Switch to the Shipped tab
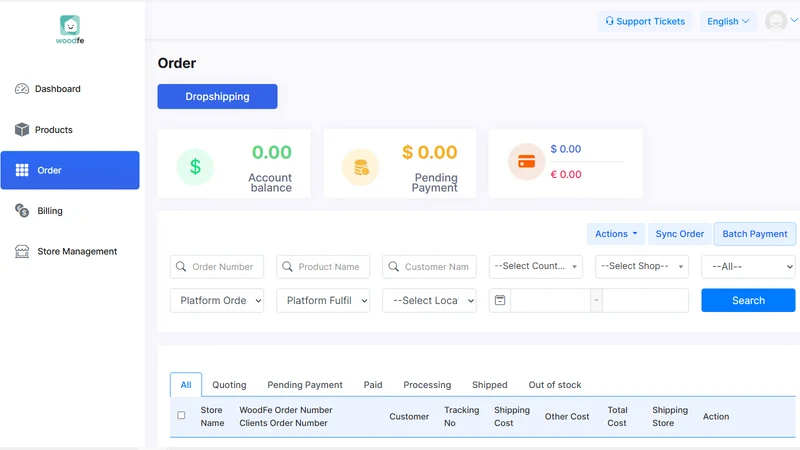Screen dimensions: 800x450 click(490, 385)
